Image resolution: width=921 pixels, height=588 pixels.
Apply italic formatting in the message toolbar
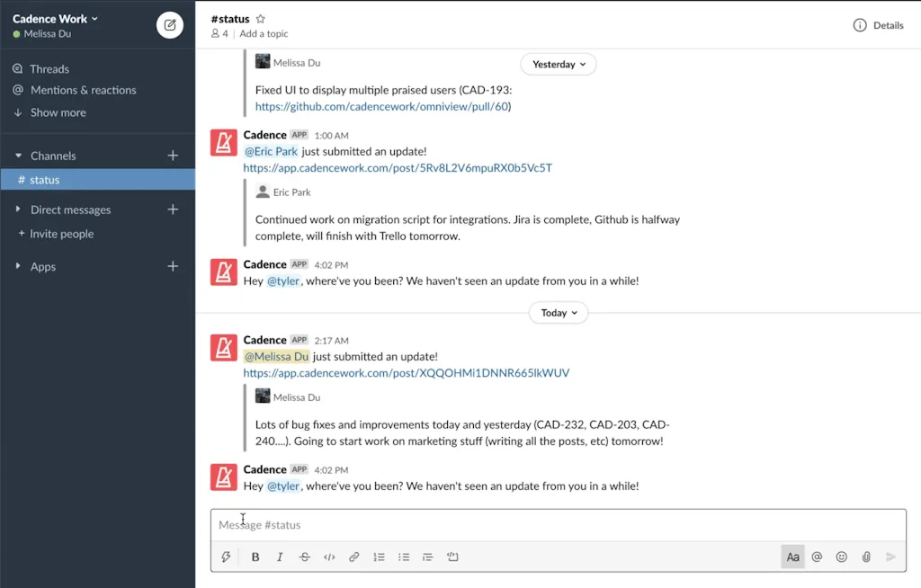[280, 557]
